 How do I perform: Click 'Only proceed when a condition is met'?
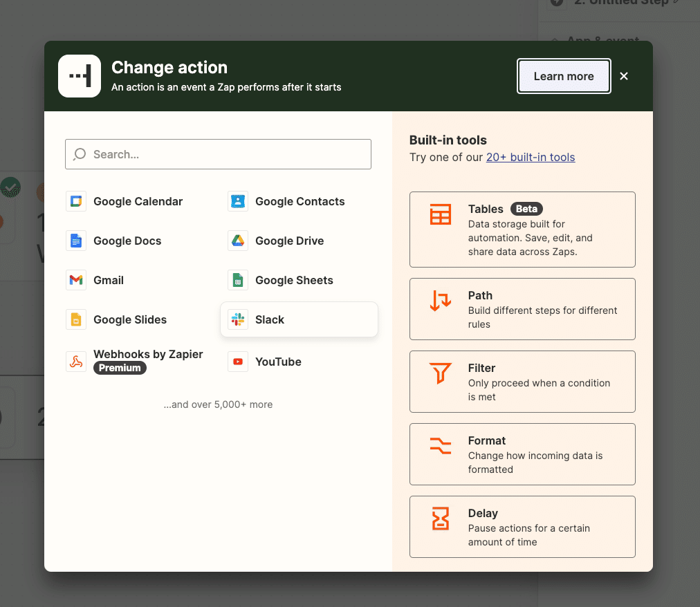[539, 390]
